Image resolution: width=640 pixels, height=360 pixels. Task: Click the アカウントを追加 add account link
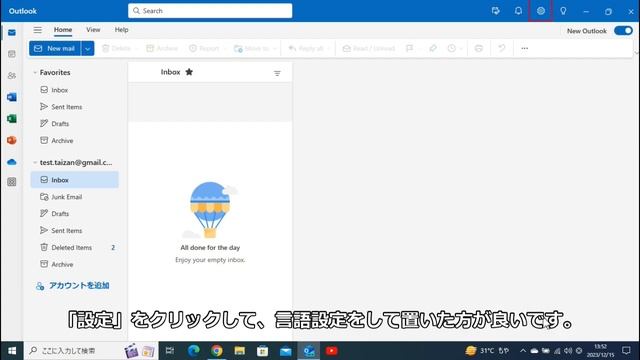click(x=73, y=286)
